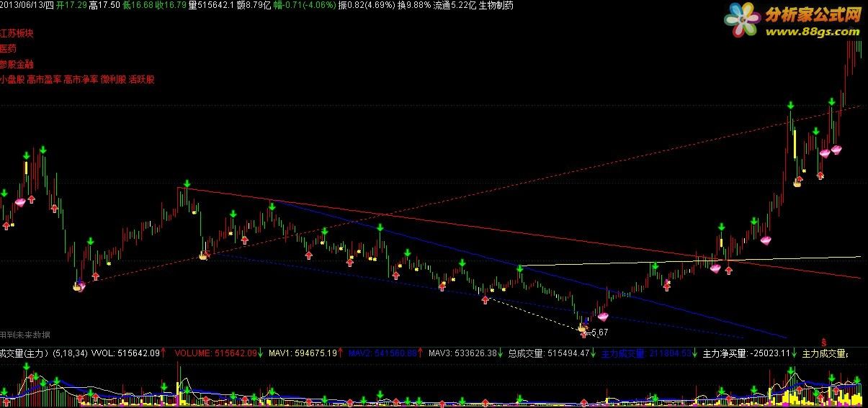Click the 高市净率 tag
This screenshot has width=868, height=408.
[x=81, y=79]
